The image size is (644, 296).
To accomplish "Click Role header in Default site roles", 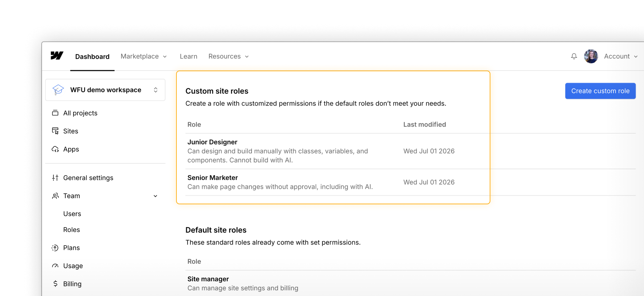I will pyautogui.click(x=194, y=262).
